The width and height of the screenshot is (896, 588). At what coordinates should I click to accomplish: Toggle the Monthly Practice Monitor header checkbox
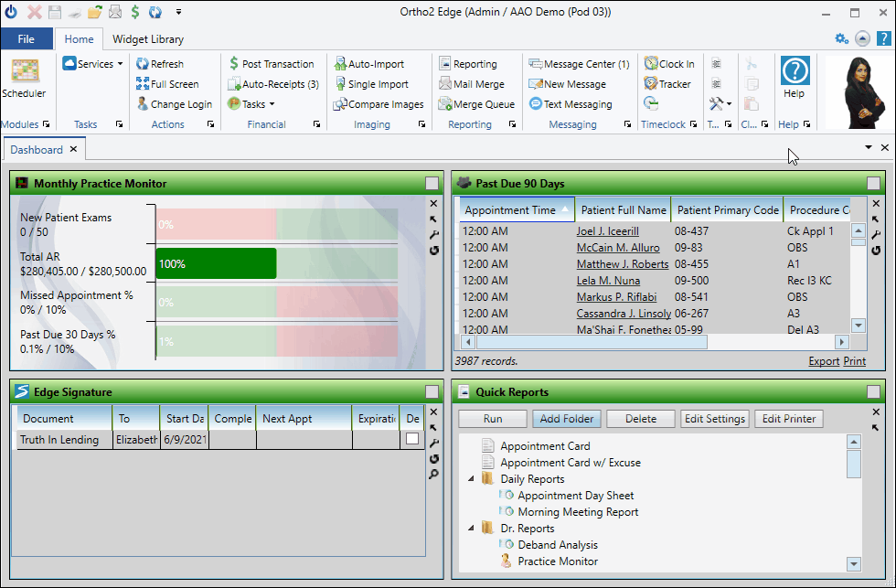pos(432,184)
